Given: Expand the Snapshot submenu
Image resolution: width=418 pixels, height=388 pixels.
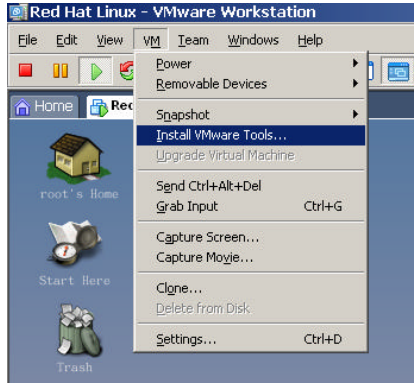Looking at the screenshot, I should click(251, 115).
